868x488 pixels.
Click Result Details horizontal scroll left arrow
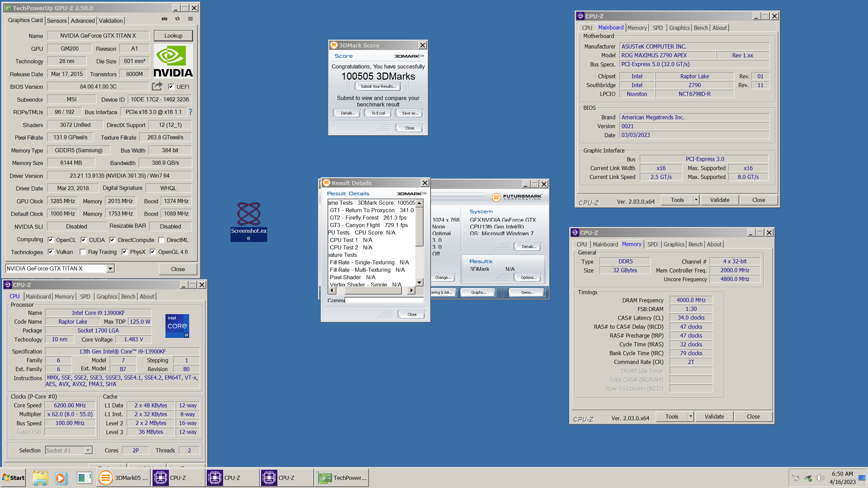pyautogui.click(x=332, y=290)
